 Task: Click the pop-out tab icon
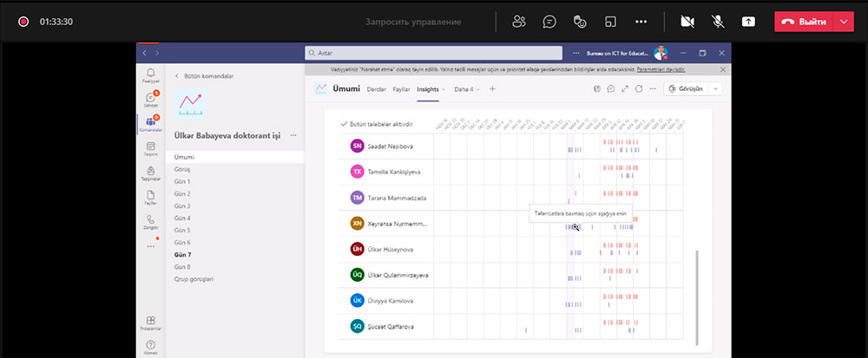pyautogui.click(x=597, y=89)
